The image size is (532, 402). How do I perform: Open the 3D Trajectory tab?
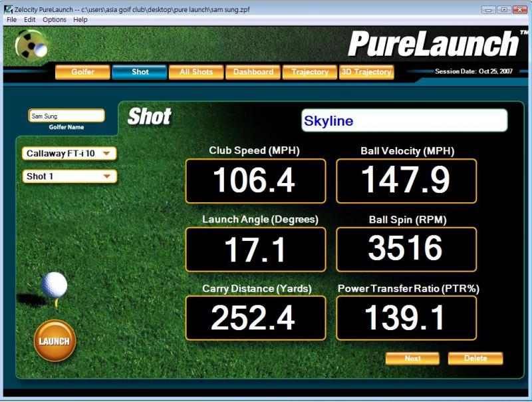coord(366,72)
